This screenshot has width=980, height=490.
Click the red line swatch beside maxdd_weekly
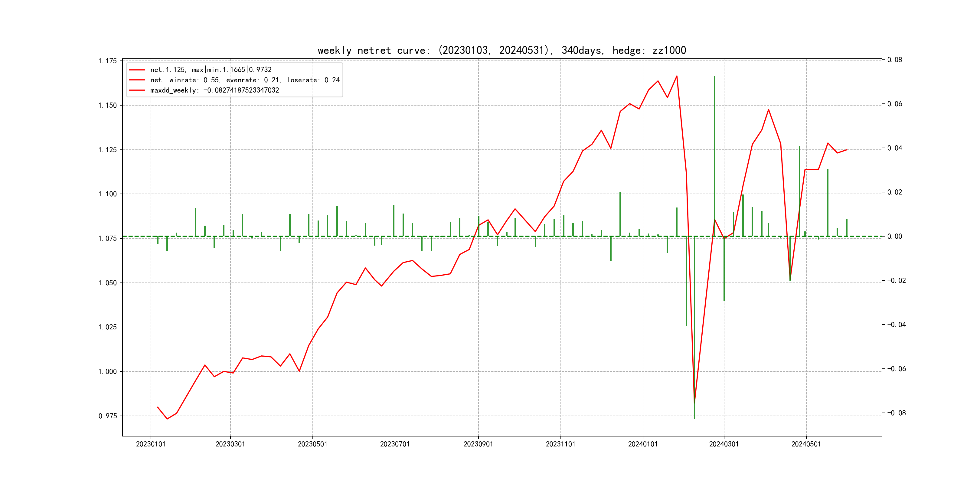(137, 90)
